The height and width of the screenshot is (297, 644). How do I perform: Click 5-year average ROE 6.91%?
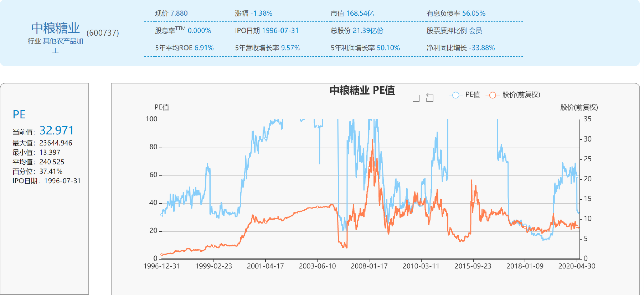coord(204,48)
